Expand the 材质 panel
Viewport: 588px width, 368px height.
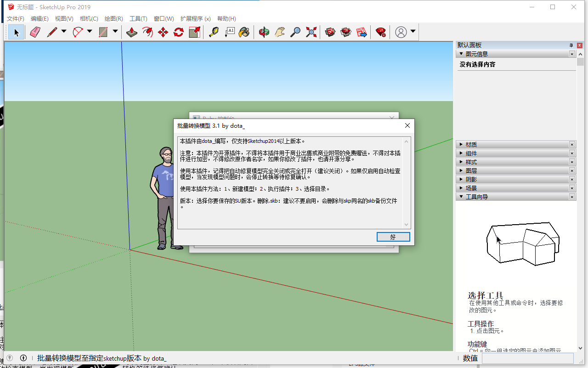461,145
